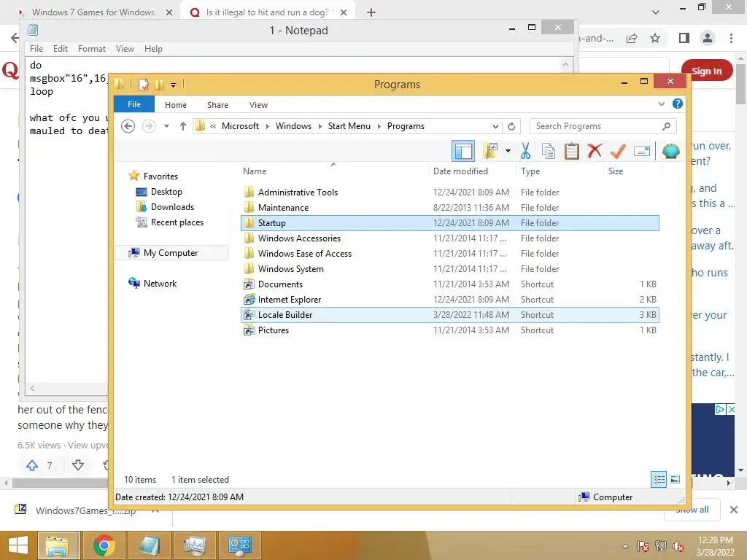Open the Notepad Format menu
This screenshot has width=747, height=560.
[91, 49]
